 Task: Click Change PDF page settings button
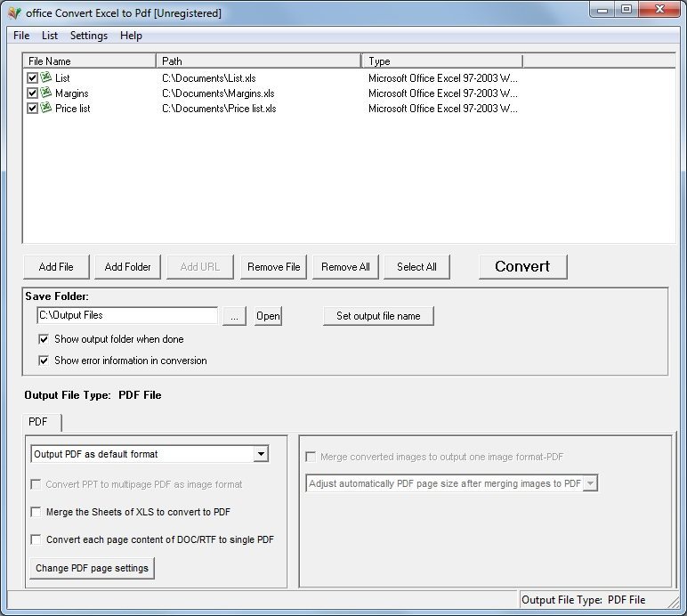(x=92, y=568)
